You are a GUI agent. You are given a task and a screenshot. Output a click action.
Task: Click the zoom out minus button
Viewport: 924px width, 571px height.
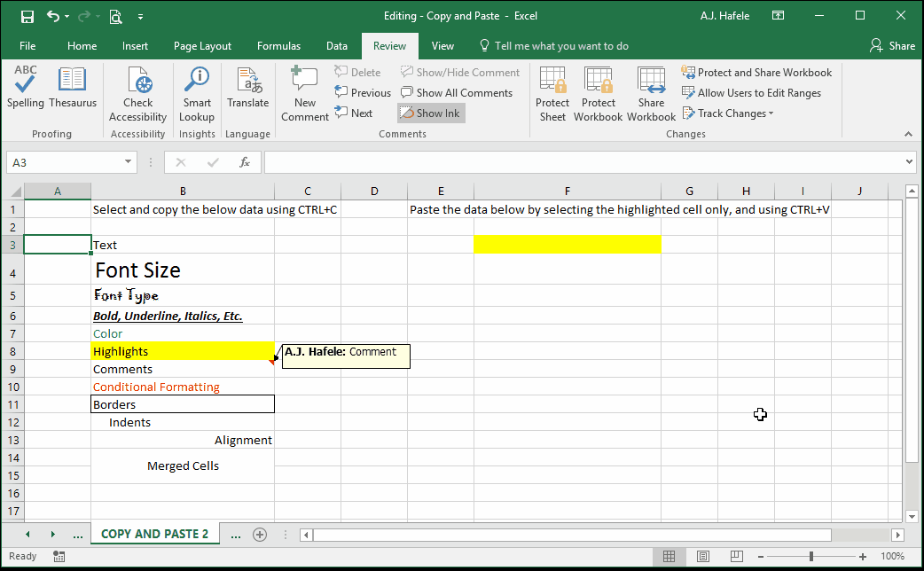[x=761, y=556]
